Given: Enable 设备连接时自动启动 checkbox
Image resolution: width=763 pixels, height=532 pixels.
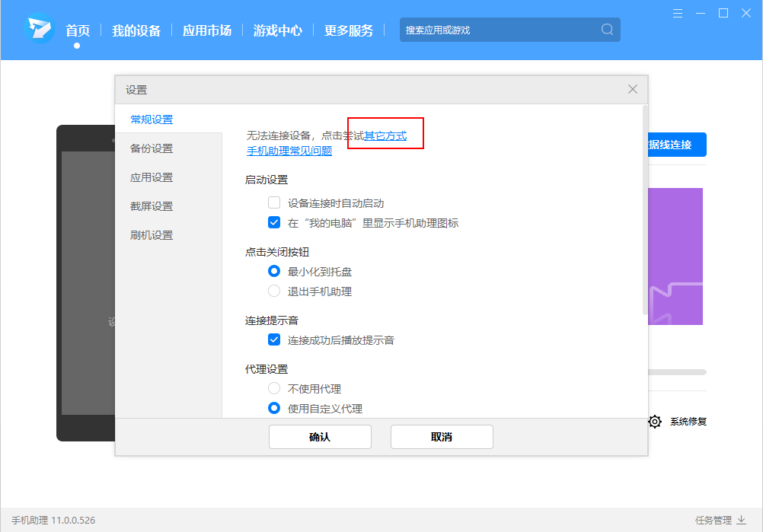Looking at the screenshot, I should point(274,203).
